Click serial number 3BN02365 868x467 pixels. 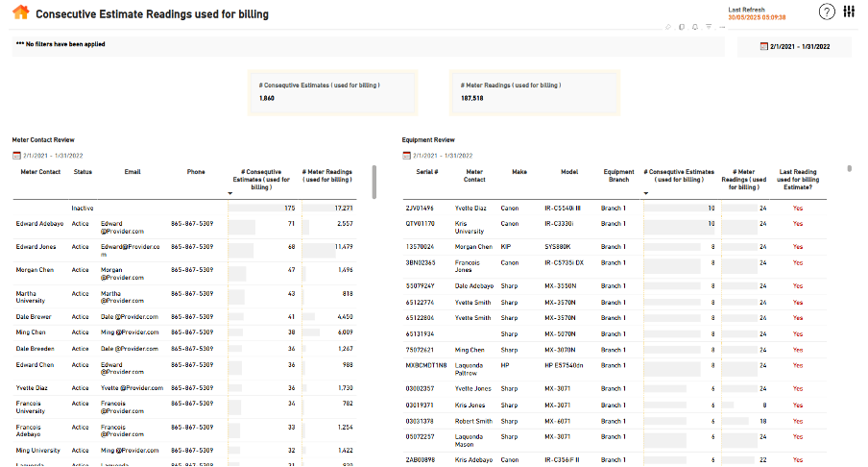click(x=421, y=262)
